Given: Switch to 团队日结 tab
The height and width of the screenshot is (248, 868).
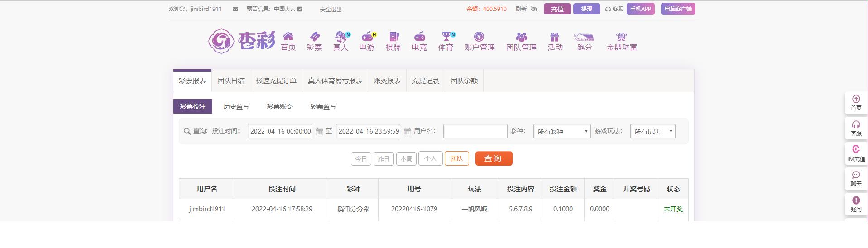Looking at the screenshot, I should point(231,81).
